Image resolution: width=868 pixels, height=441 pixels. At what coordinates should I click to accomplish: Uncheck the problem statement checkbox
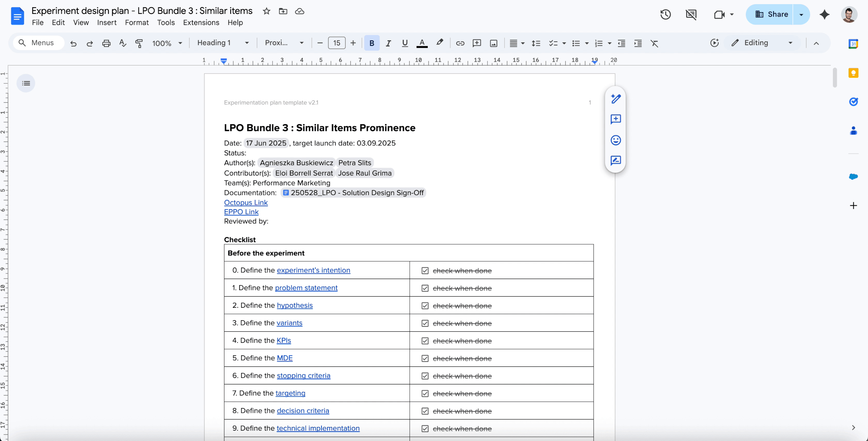pos(425,288)
